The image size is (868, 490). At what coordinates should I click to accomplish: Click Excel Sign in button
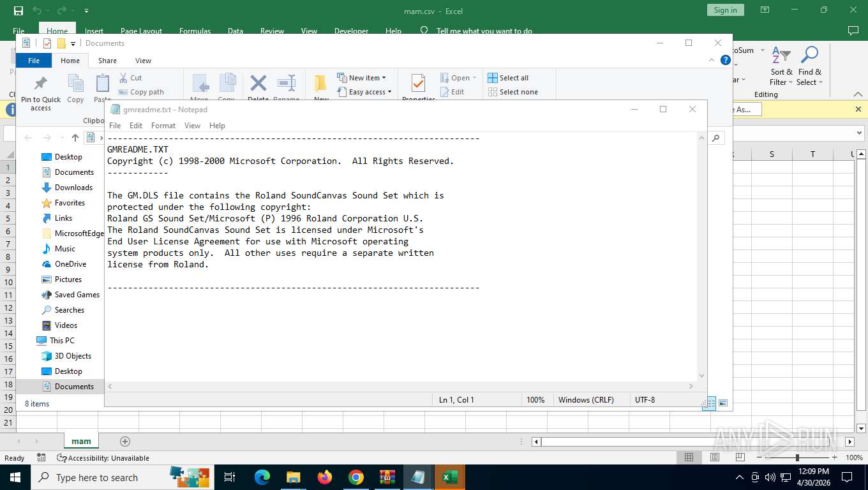point(725,10)
